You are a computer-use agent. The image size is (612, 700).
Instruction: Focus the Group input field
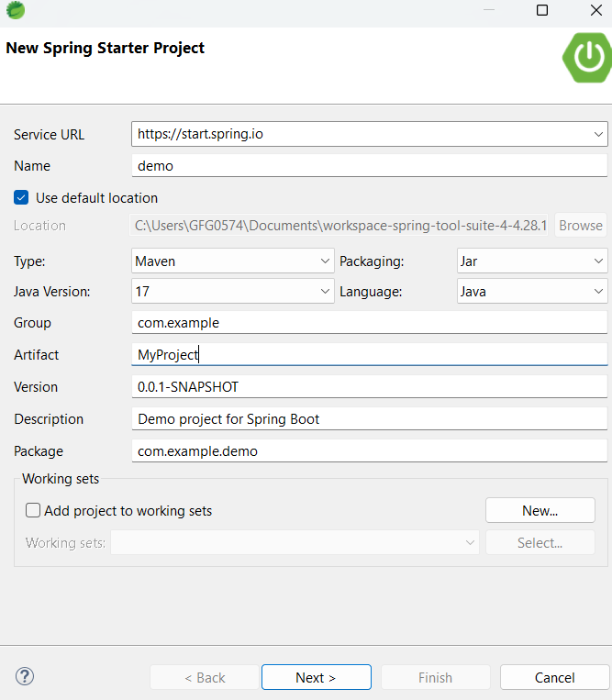click(369, 323)
